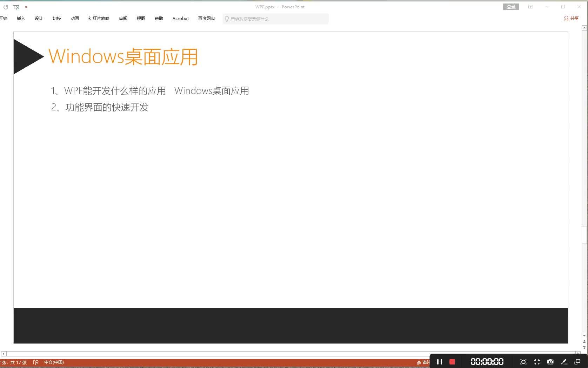Start slideshow from beginning icon in title bar

click(x=16, y=7)
